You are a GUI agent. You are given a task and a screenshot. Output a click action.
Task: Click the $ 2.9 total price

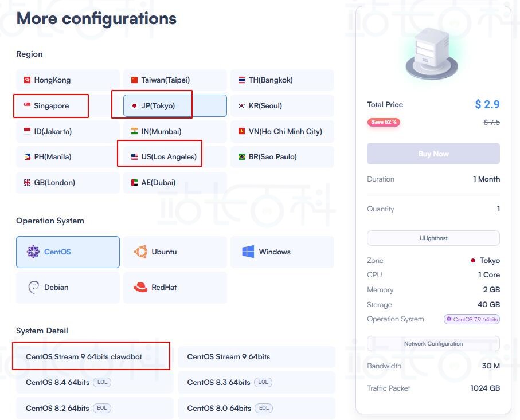click(x=487, y=104)
